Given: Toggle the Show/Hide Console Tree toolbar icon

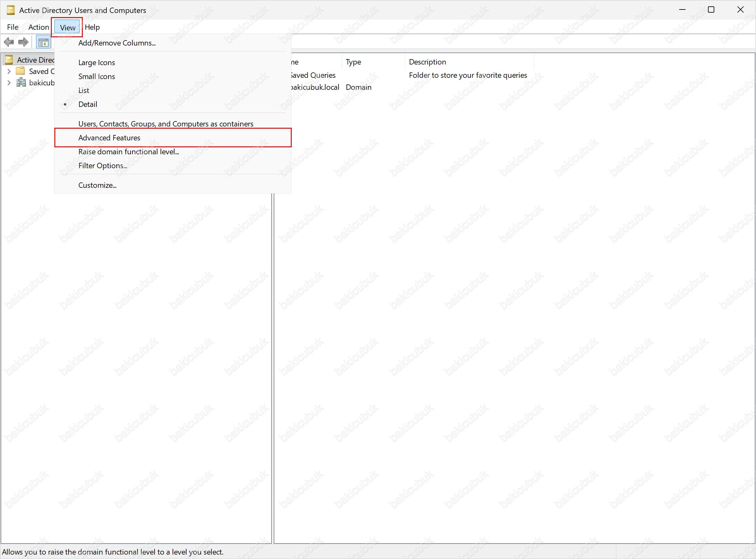Looking at the screenshot, I should click(43, 43).
